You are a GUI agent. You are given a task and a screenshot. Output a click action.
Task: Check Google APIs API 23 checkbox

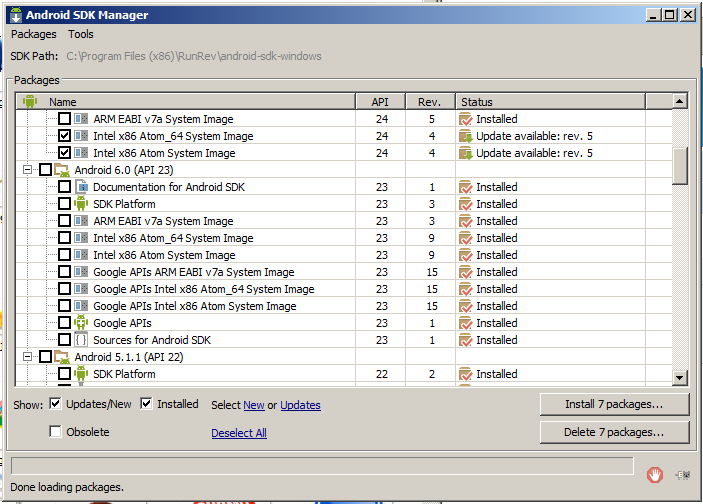tap(65, 323)
